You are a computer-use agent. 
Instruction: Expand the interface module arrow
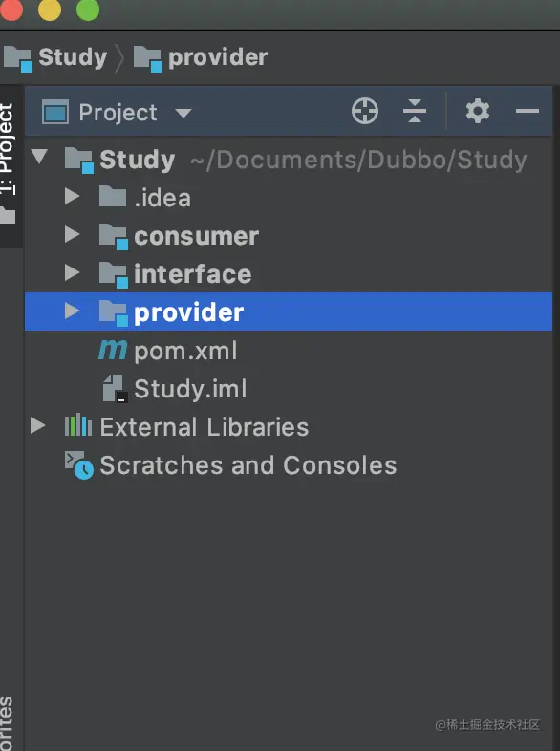(72, 272)
